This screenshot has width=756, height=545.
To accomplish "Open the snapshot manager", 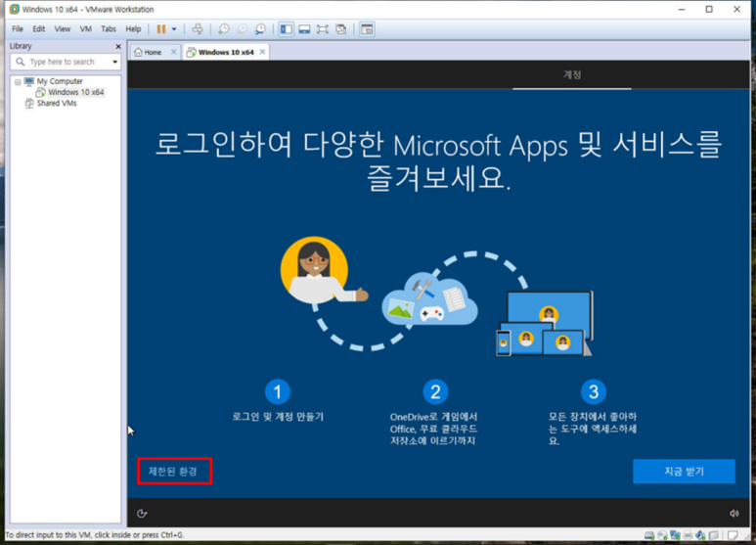I will (x=260, y=29).
